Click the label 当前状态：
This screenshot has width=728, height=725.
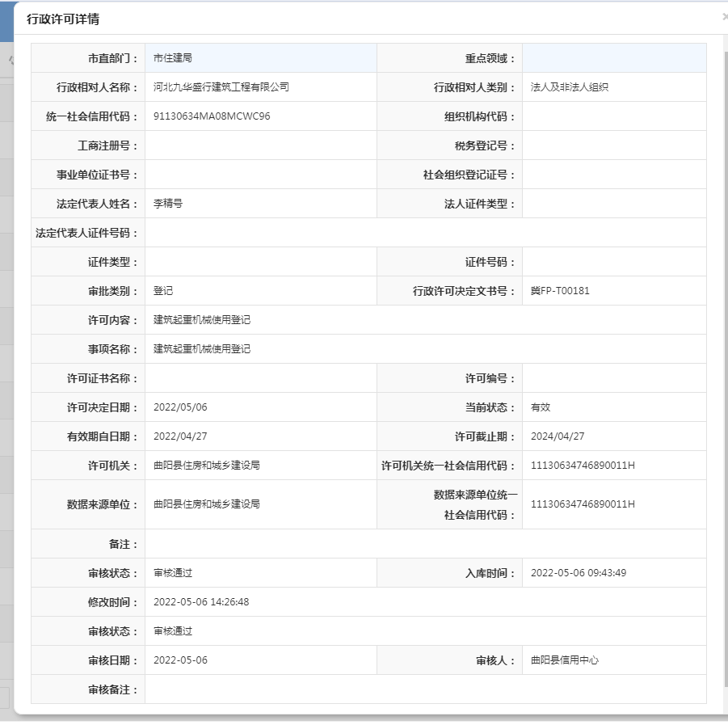[x=490, y=407]
